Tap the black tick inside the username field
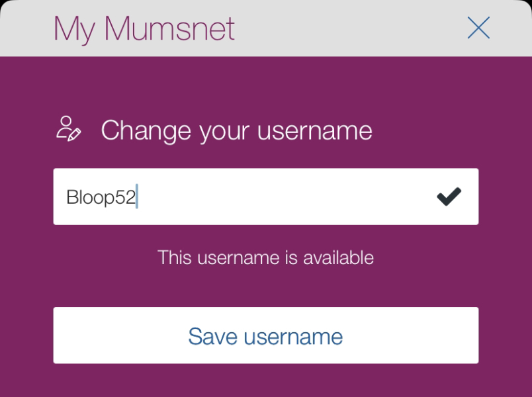 click(x=449, y=195)
